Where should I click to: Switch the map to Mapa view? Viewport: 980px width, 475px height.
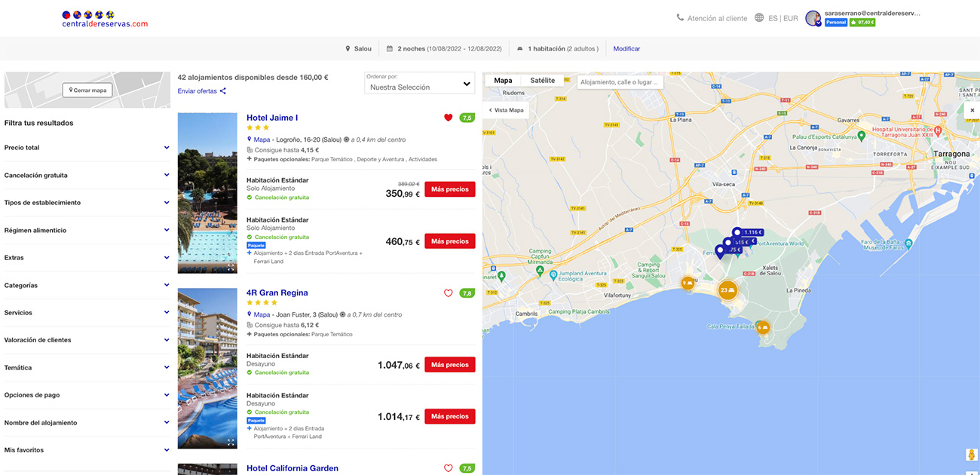[x=503, y=81]
